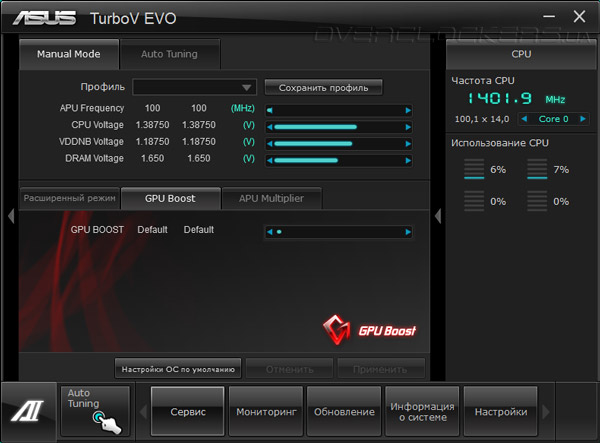Decrease VDDNB Voltage with left arrow

[270, 144]
